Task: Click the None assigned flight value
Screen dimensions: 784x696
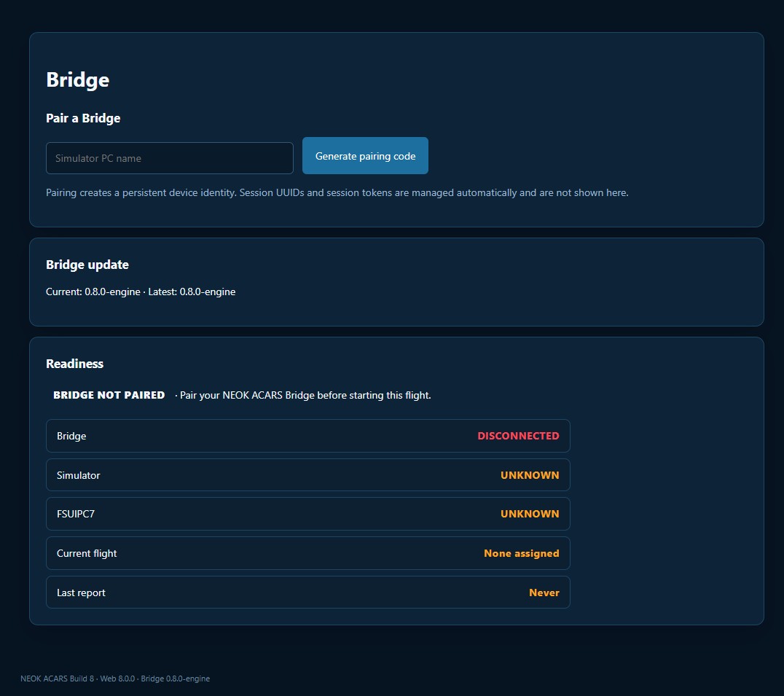Action: 522,553
